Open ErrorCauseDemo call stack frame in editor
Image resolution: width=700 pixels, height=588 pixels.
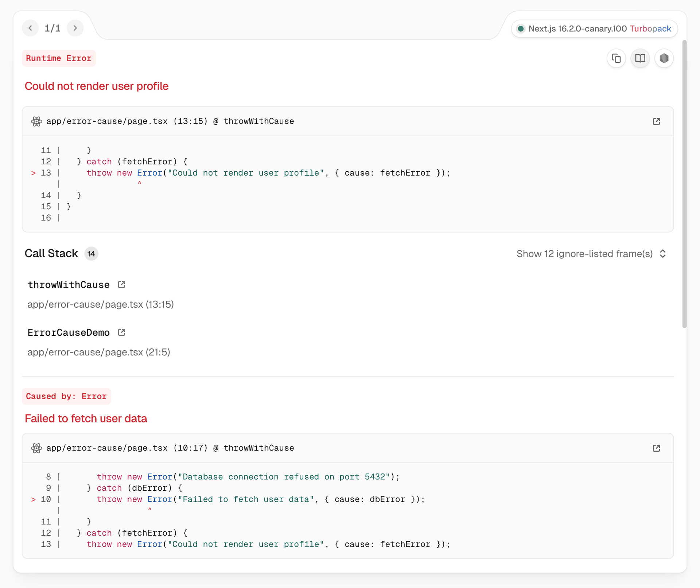tap(122, 332)
